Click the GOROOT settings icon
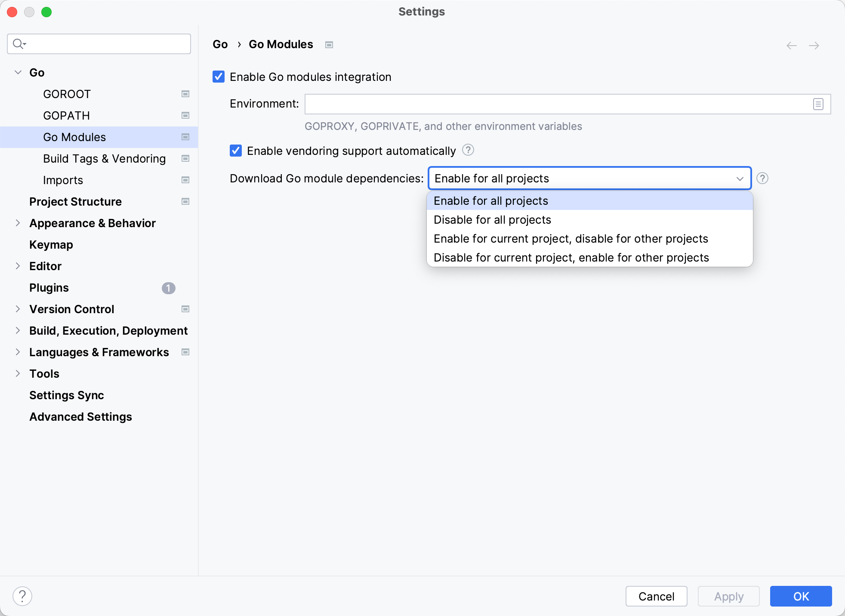The width and height of the screenshot is (845, 616). (x=186, y=93)
